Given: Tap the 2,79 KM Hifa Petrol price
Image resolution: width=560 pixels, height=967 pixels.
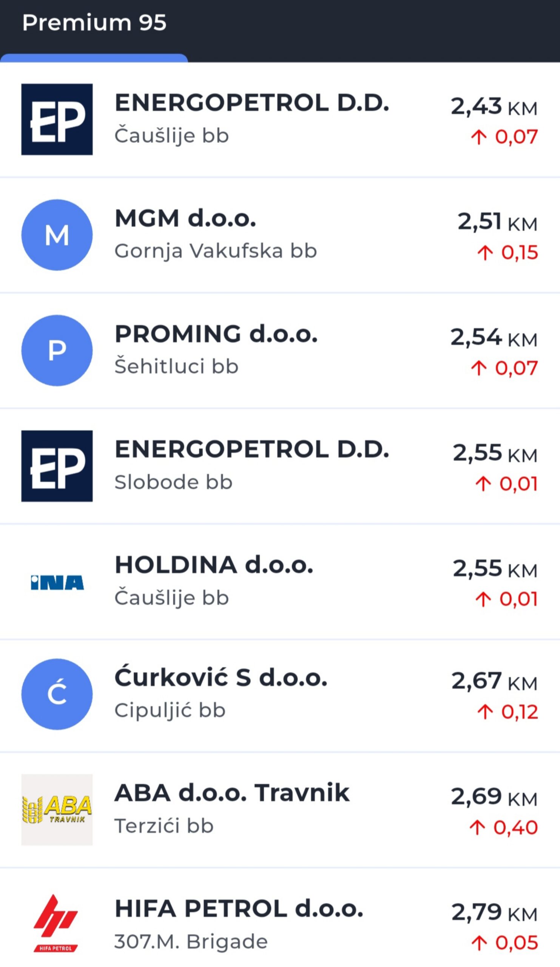Looking at the screenshot, I should pos(494,913).
